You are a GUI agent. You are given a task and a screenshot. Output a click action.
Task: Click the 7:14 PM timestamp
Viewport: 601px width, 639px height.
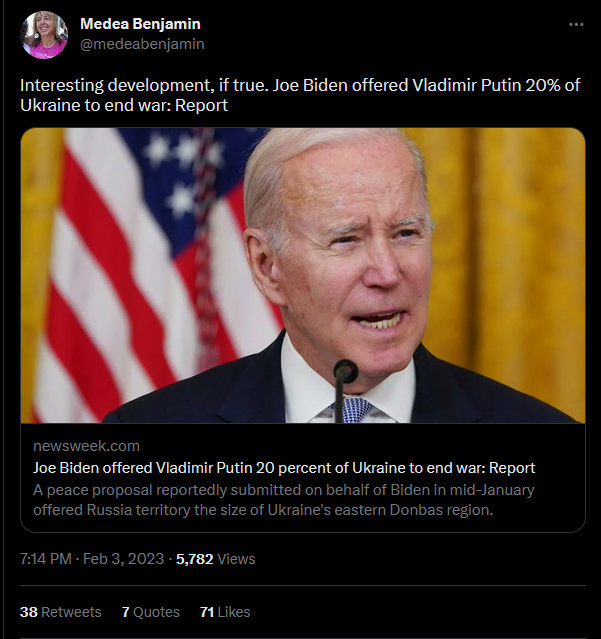point(45,560)
